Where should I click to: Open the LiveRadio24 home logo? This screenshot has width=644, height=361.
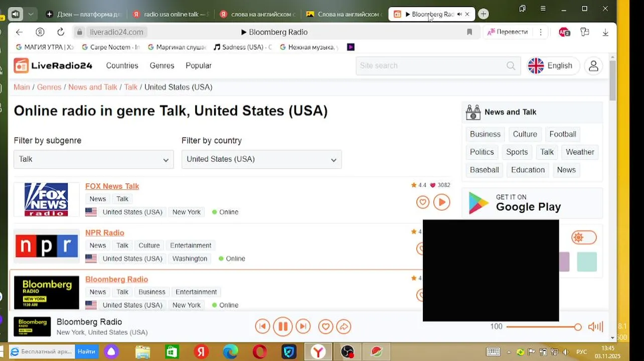coord(53,66)
